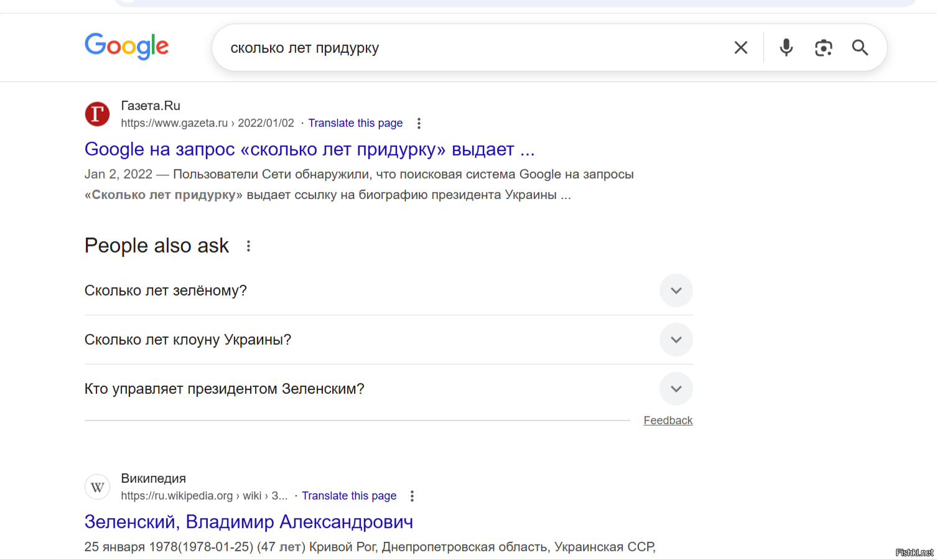
Task: Start voice search with microphone icon
Action: coord(786,48)
